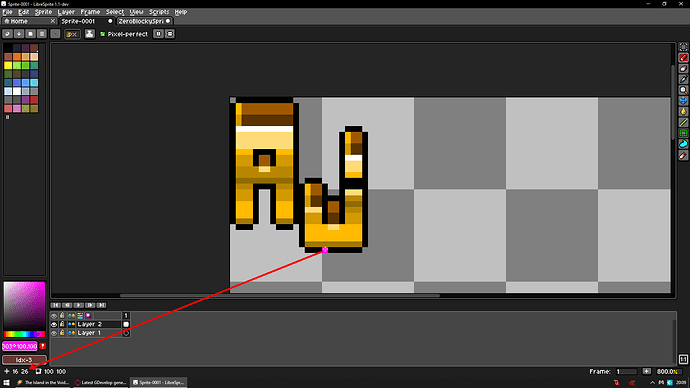
Task: Pick the Eyedropper tool
Action: [683, 79]
